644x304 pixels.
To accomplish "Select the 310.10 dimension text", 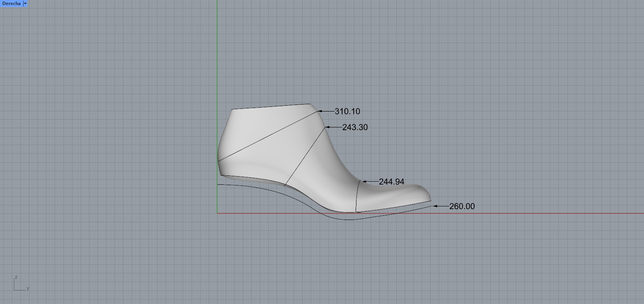I will coord(347,112).
